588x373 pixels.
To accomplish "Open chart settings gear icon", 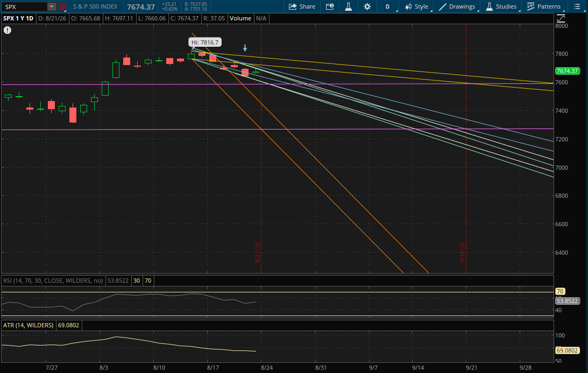I will [x=367, y=6].
